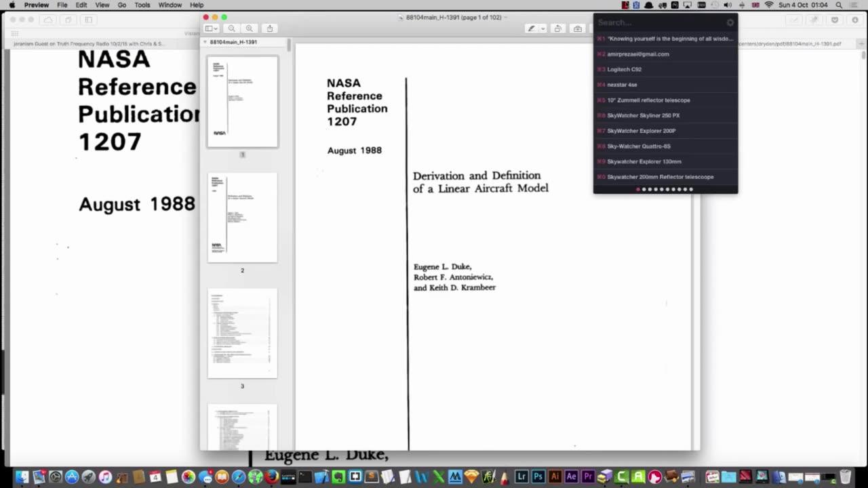Open highlight pen color dropdown arrow
The width and height of the screenshot is (868, 488).
coord(542,28)
